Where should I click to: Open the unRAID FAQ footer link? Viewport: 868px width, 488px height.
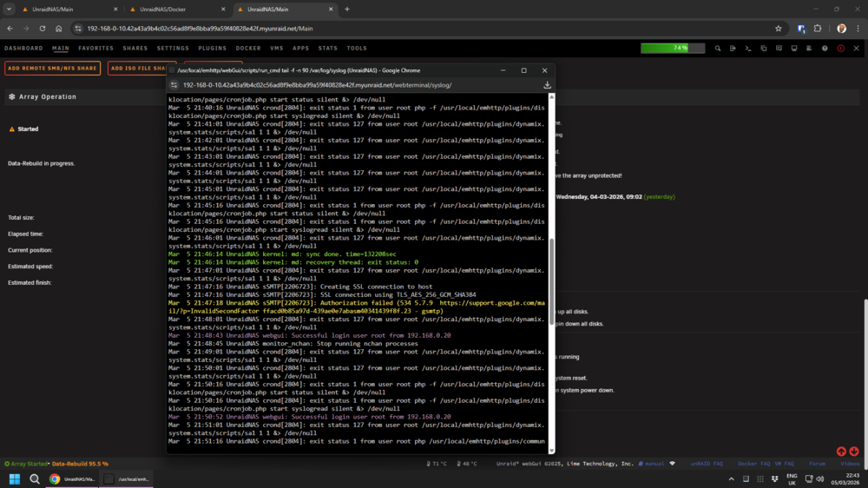point(707,464)
